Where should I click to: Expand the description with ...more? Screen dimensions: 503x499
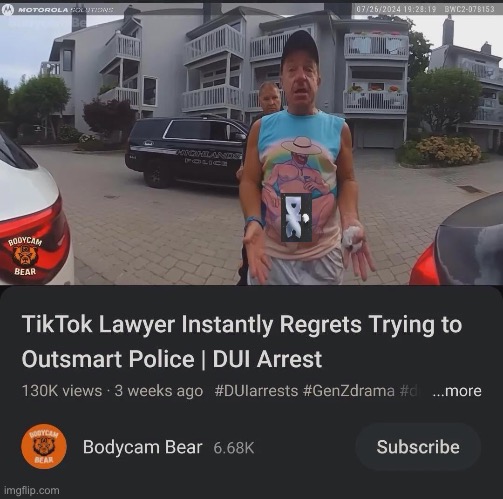click(457, 391)
